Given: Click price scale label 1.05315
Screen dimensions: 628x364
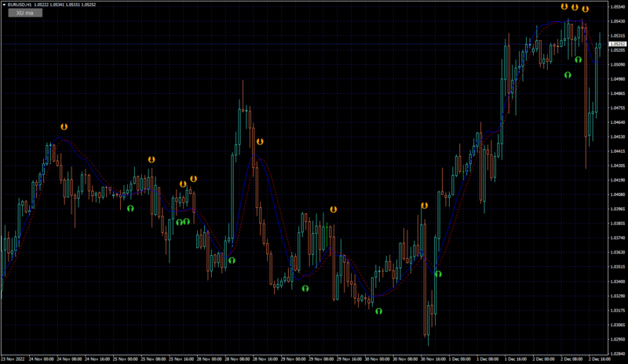Looking at the screenshot, I should click(x=618, y=35).
